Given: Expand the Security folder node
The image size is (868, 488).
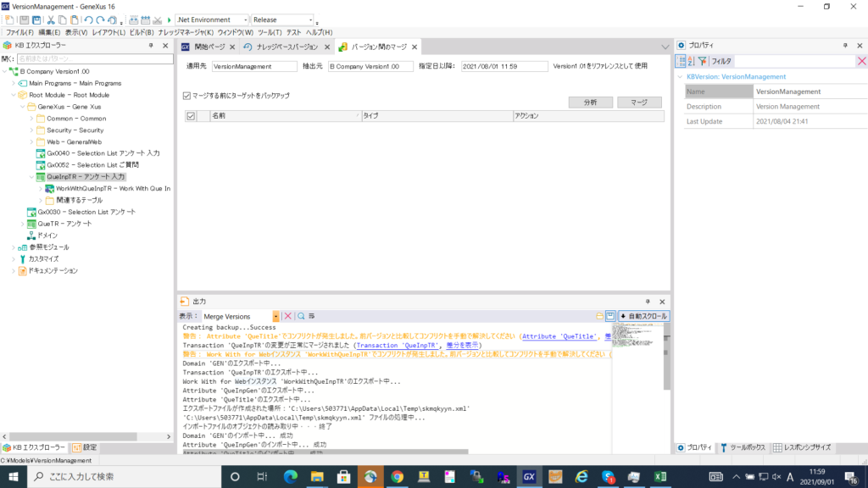Looking at the screenshot, I should tap(31, 130).
